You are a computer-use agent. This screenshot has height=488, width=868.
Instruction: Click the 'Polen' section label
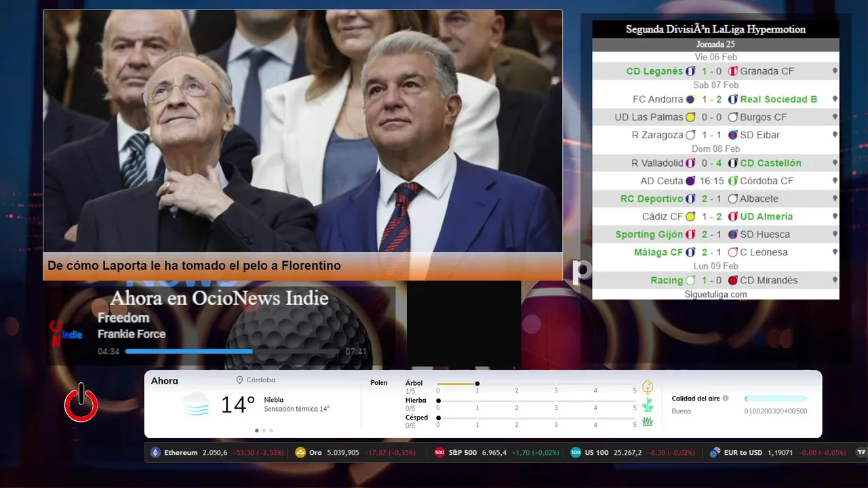coord(379,383)
